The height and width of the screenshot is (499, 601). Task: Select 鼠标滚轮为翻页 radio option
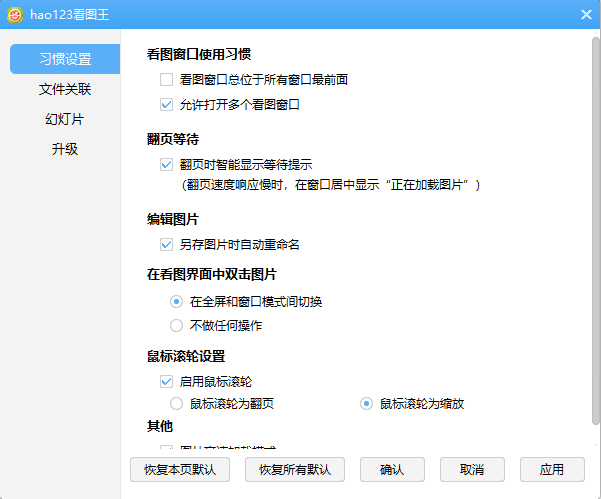[x=176, y=404]
